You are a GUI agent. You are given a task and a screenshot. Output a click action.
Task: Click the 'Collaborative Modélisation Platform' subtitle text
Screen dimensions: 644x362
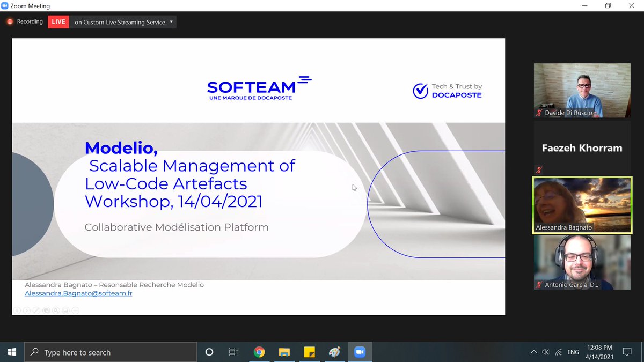177,227
